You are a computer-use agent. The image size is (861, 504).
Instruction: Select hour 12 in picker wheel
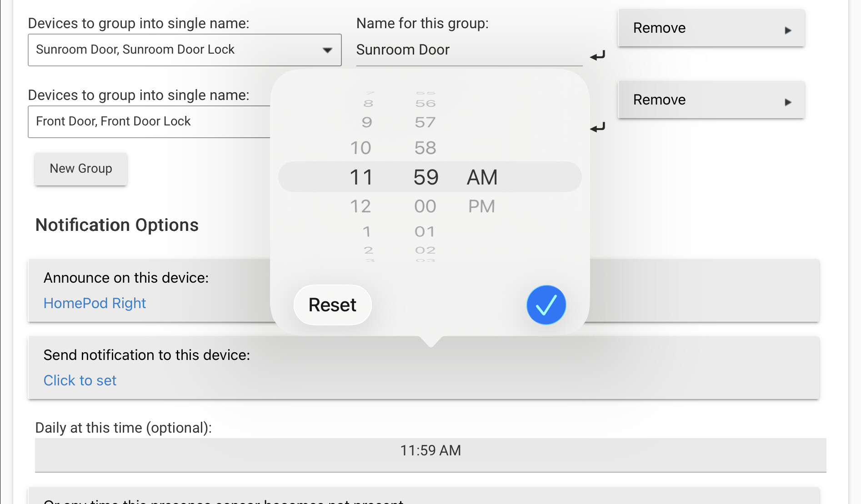pos(360,206)
